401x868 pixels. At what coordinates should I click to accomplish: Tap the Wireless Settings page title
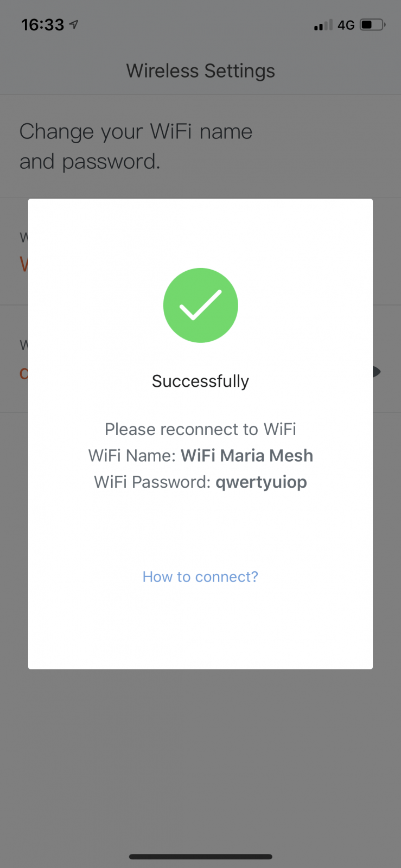[x=200, y=71]
